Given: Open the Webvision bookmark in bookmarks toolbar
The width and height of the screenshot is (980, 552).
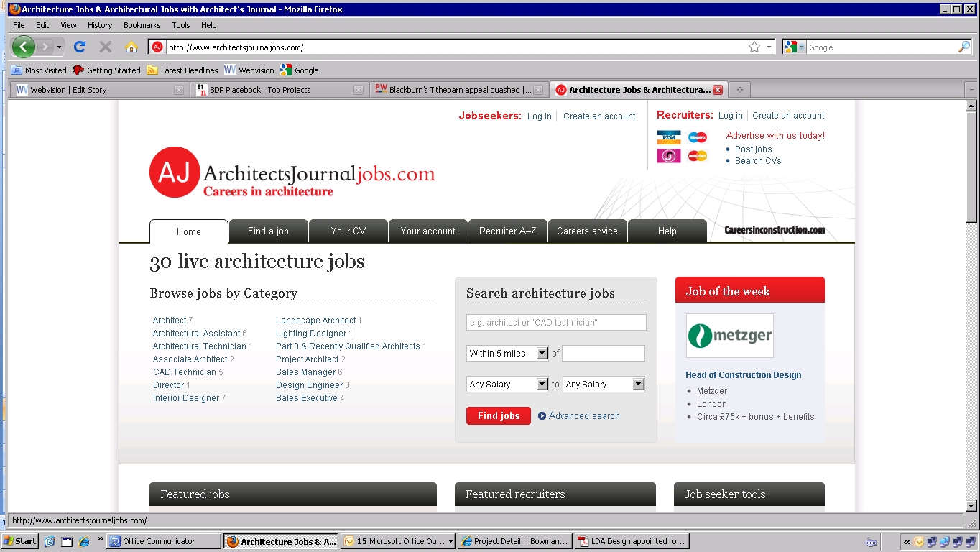Looking at the screenshot, I should pyautogui.click(x=249, y=70).
